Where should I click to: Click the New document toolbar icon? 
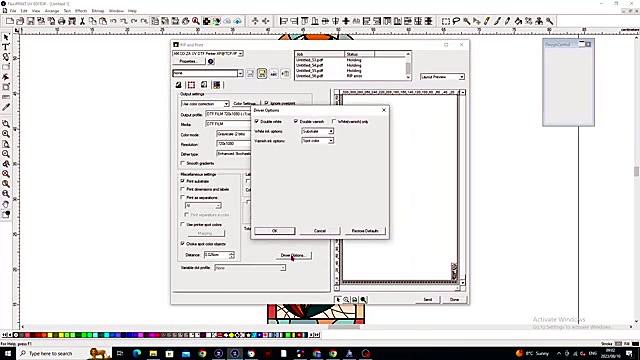pos(10,21)
